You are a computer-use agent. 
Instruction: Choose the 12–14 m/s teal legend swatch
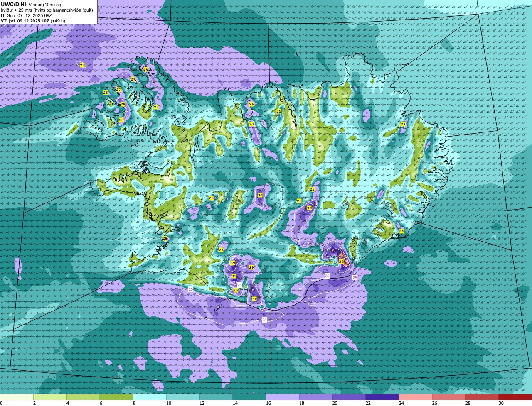216,397
